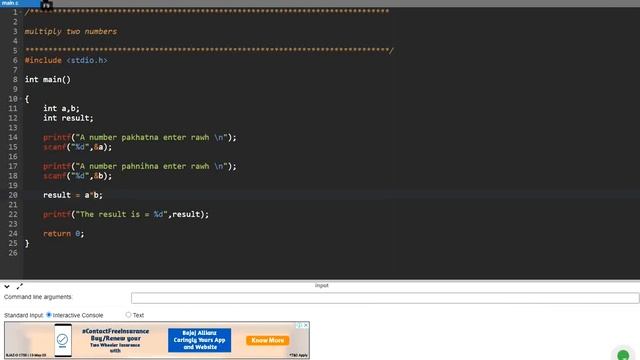Select the main.c file tab
640x360 pixels.
click(x=20, y=3)
